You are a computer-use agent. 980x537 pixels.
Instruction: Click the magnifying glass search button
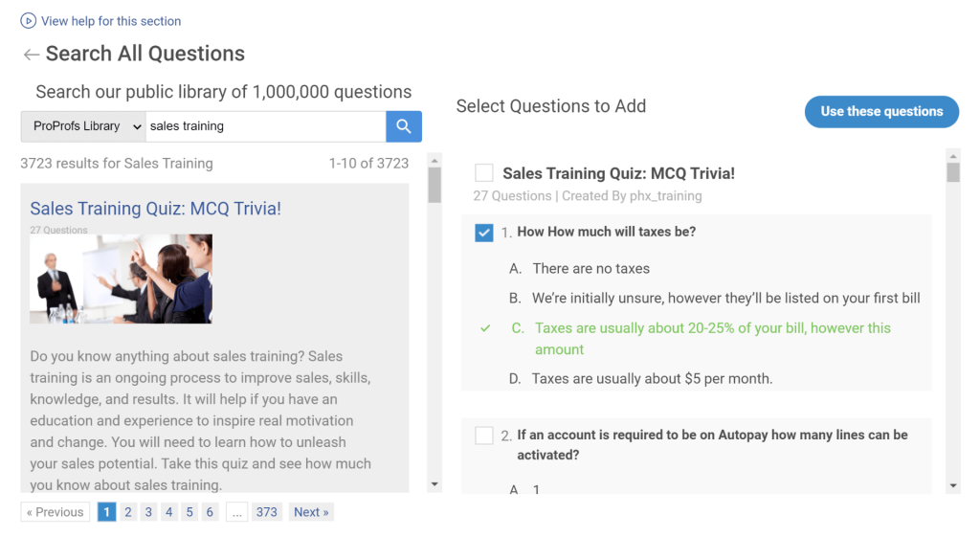[404, 126]
